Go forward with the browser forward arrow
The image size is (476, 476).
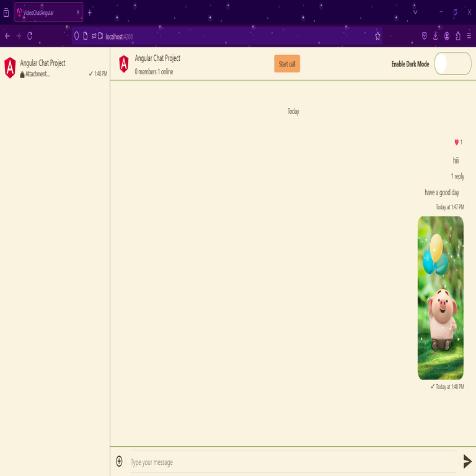[19, 36]
